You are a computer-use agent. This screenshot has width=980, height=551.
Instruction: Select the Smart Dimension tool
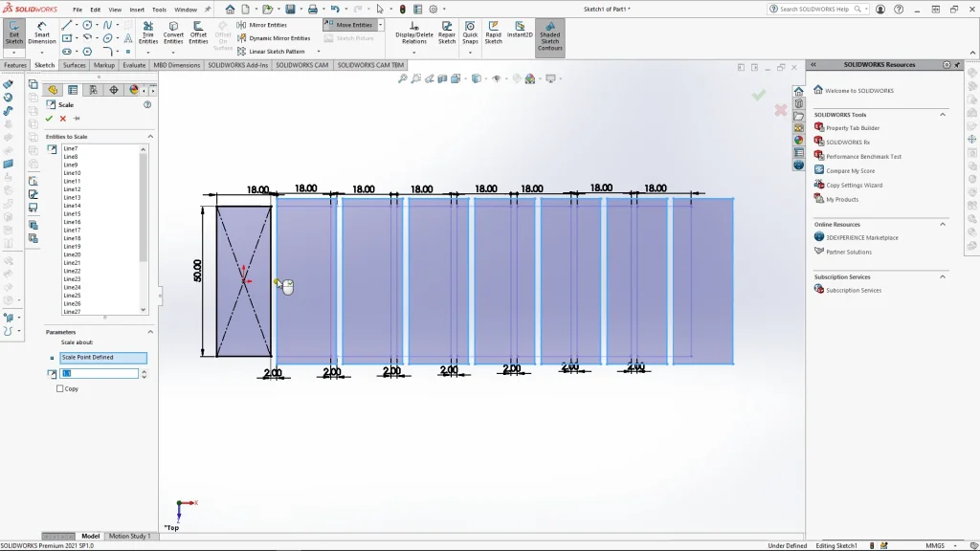click(x=42, y=33)
